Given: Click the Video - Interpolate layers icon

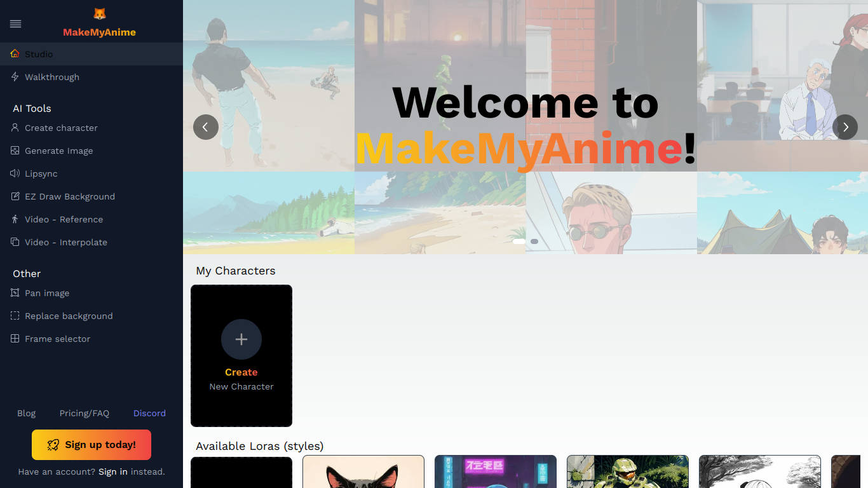Looking at the screenshot, I should coord(15,242).
